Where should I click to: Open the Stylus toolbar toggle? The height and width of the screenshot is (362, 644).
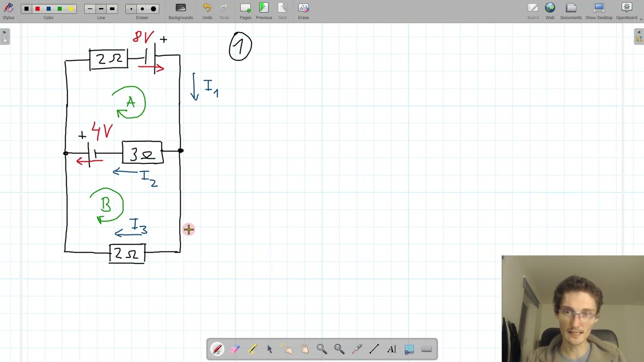pyautogui.click(x=9, y=11)
